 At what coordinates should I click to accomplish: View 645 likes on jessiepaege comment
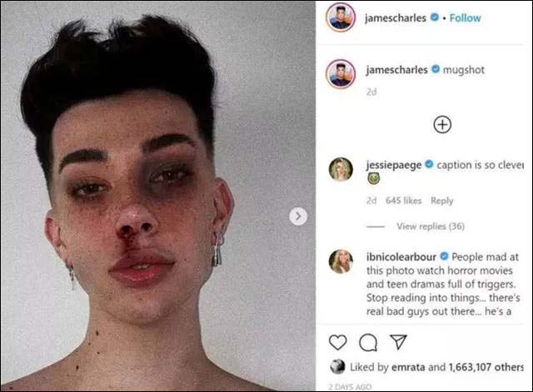[x=403, y=201]
